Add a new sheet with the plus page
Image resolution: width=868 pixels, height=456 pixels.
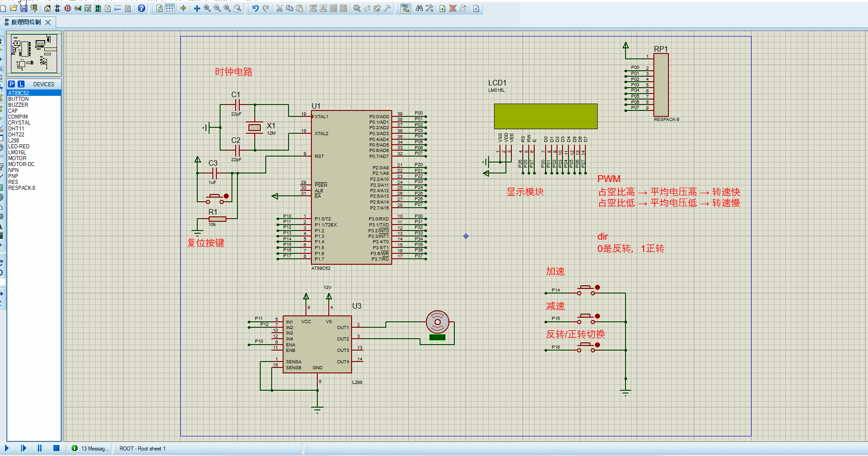point(442,8)
